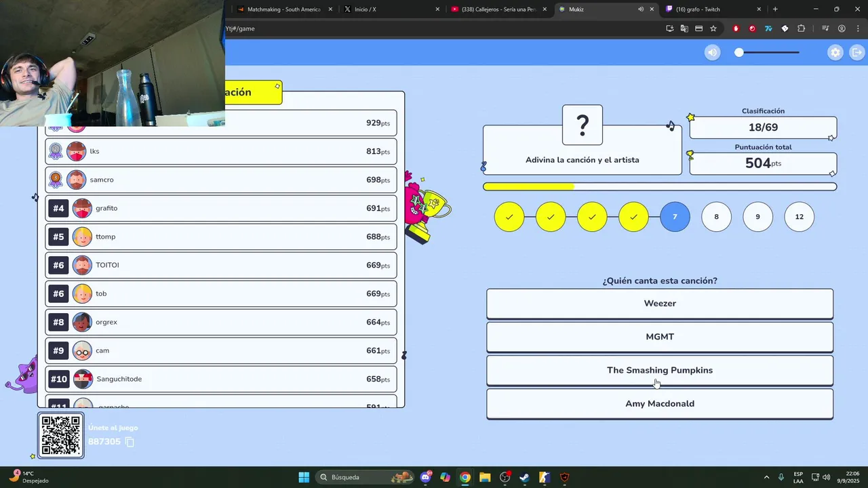
Task: Open the white tag extension icon
Action: [785, 28]
